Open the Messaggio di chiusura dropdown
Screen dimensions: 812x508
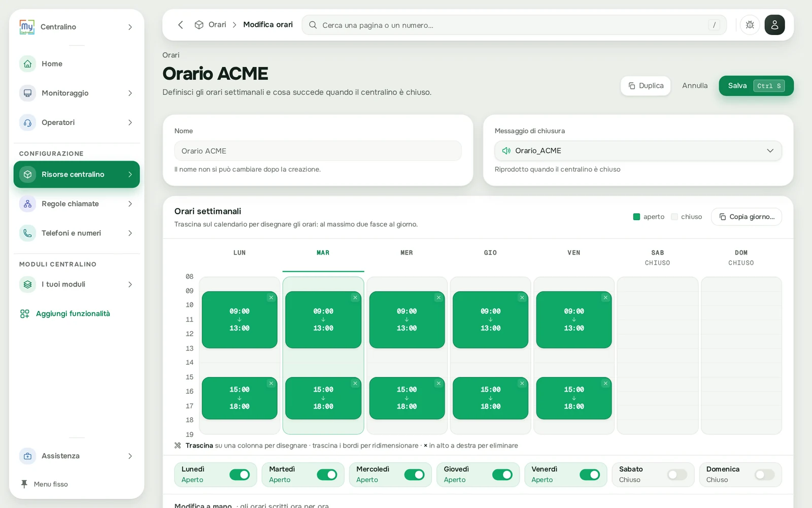[x=638, y=151]
